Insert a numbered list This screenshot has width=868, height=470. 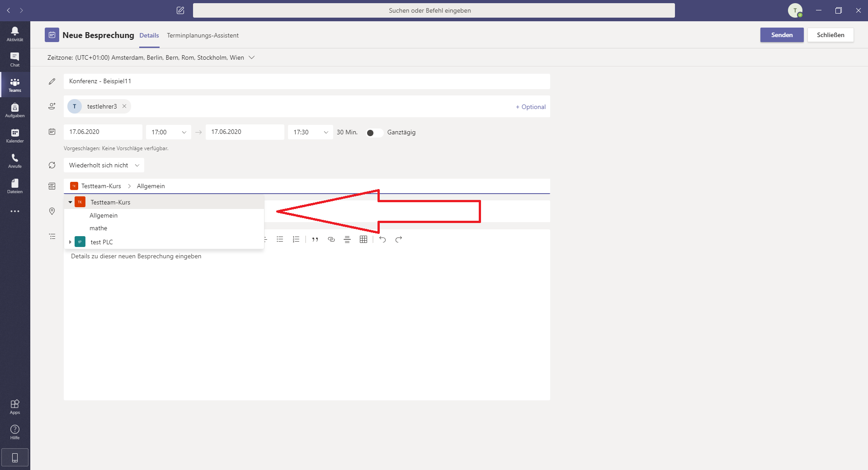click(296, 239)
